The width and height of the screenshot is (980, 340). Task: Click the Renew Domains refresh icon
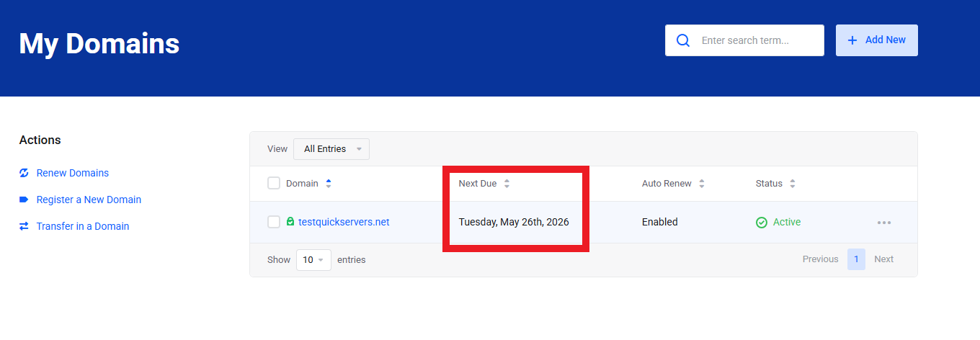coord(24,173)
